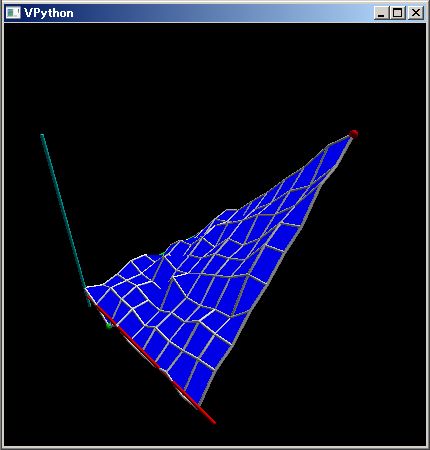Click the small green dot on the mesh's upper ridge

(x=162, y=255)
